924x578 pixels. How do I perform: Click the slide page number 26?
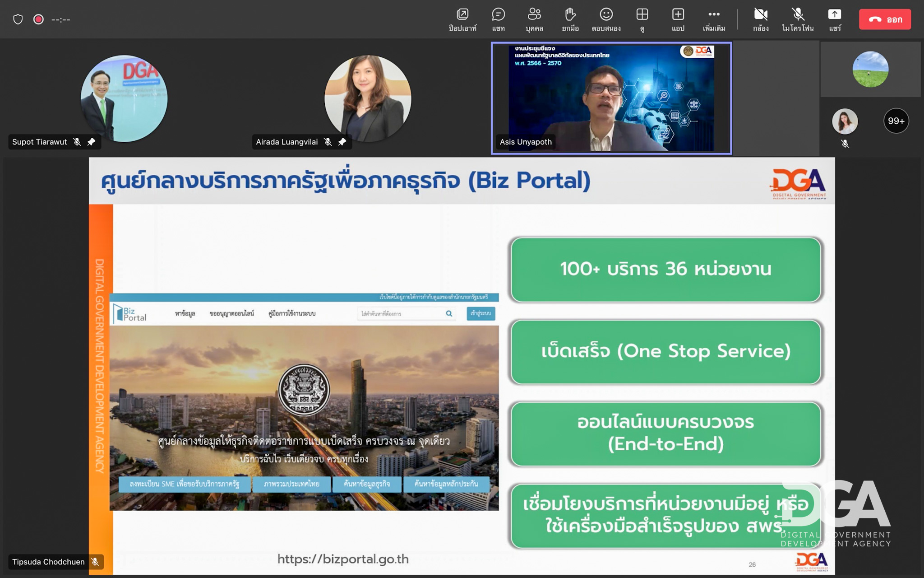pos(752,564)
